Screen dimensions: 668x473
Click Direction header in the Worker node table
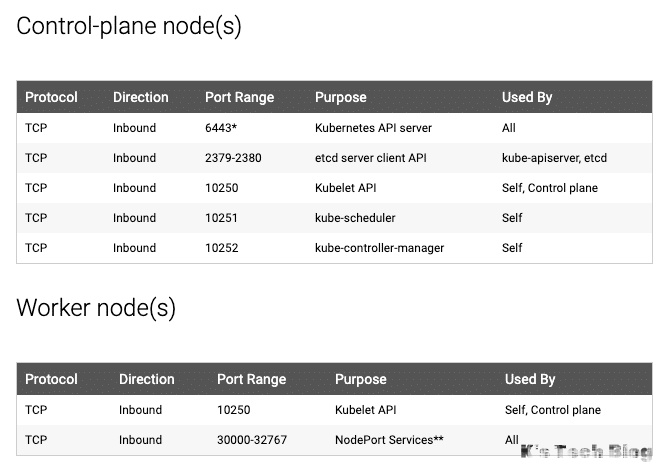[146, 379]
